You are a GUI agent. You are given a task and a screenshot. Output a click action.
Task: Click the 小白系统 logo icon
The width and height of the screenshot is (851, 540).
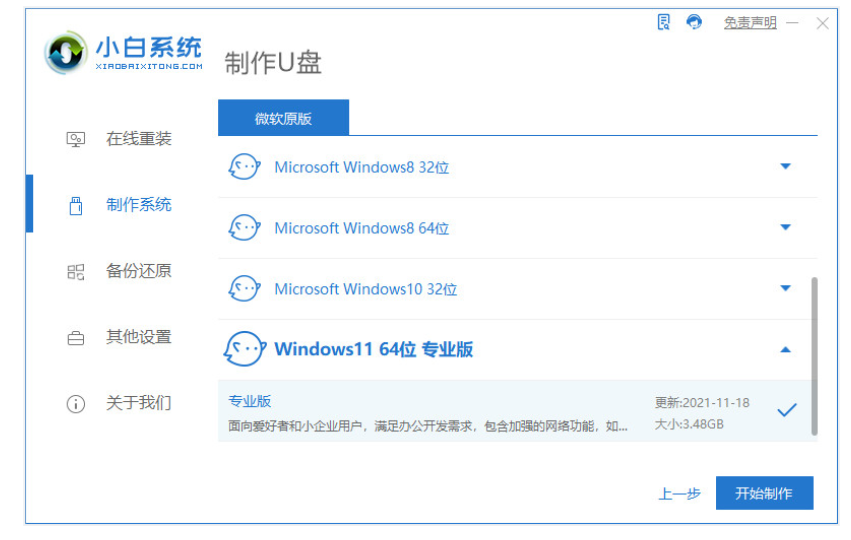click(66, 52)
